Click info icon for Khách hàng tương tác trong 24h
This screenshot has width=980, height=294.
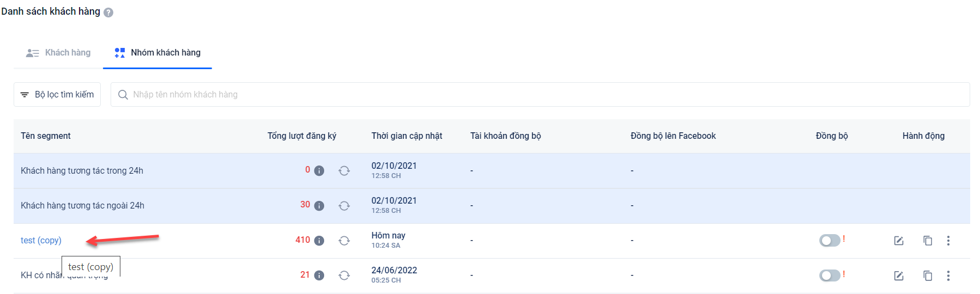319,171
